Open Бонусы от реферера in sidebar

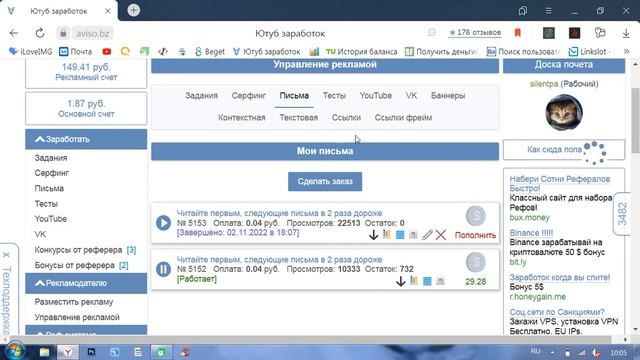75,265
